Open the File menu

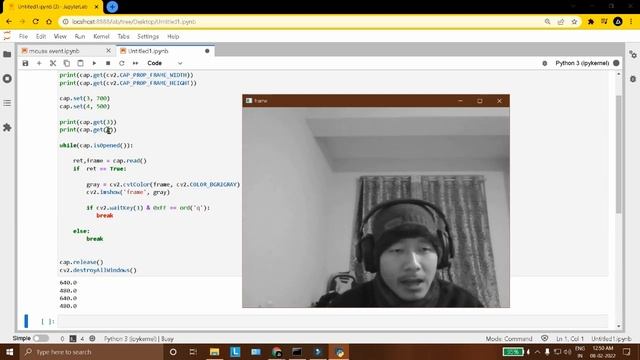pyautogui.click(x=23, y=36)
